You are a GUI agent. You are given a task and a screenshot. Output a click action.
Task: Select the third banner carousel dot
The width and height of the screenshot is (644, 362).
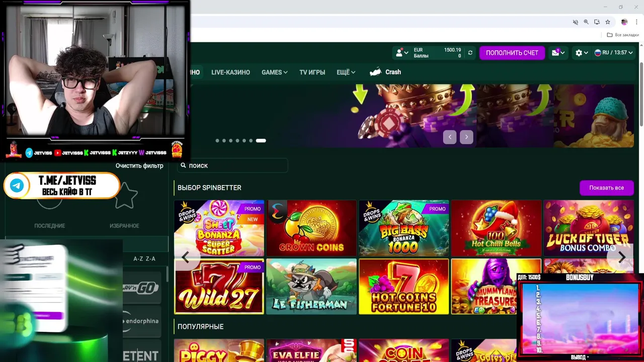(x=231, y=141)
